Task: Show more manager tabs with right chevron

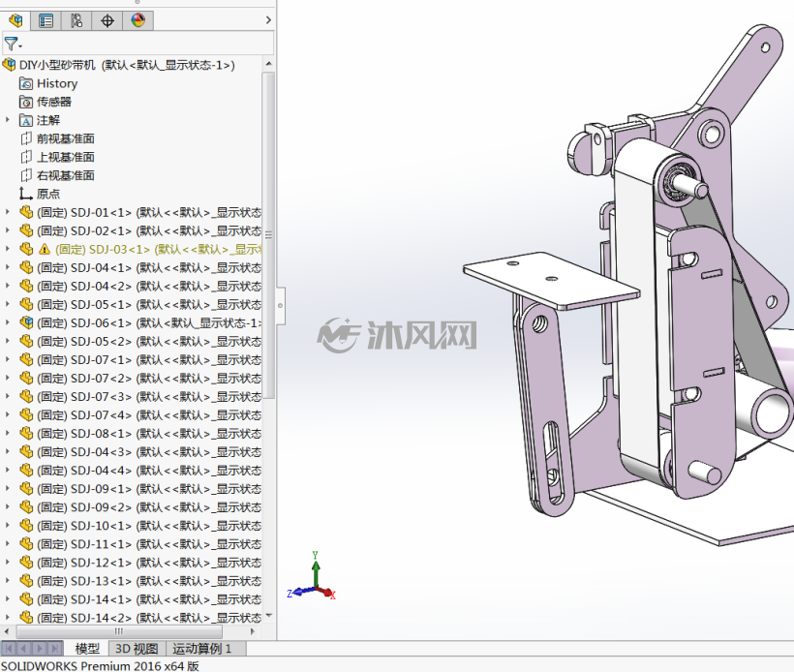Action: coord(268,20)
